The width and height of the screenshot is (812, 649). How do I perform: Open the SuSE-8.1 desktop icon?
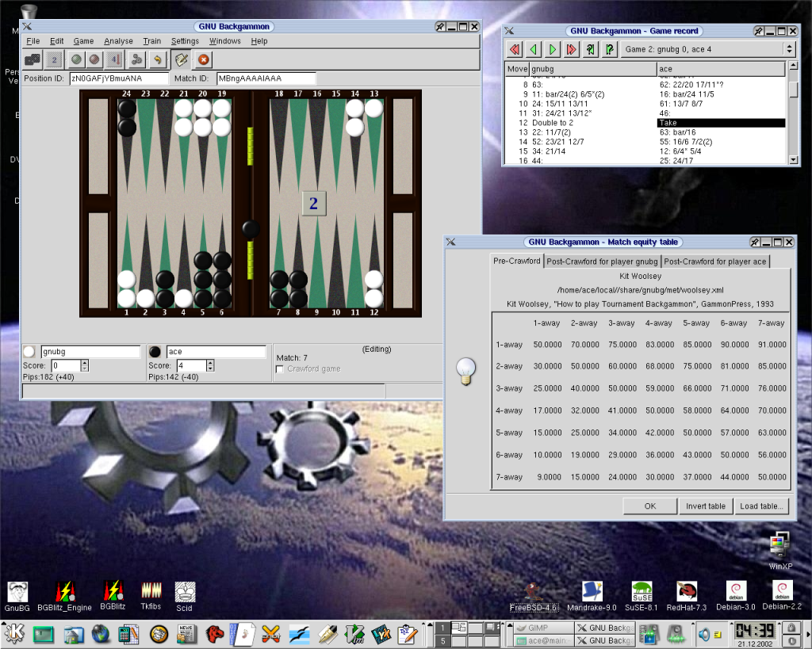pos(641,596)
